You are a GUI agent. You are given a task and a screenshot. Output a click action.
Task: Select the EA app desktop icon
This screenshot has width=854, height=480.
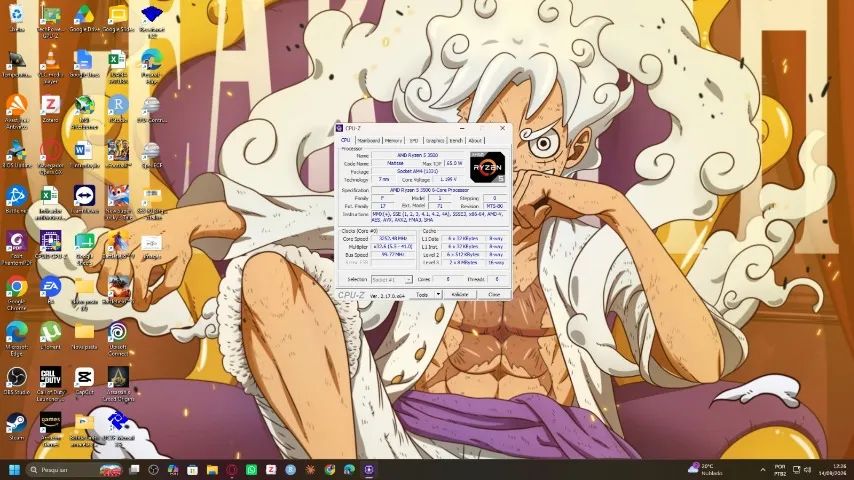[x=51, y=290]
